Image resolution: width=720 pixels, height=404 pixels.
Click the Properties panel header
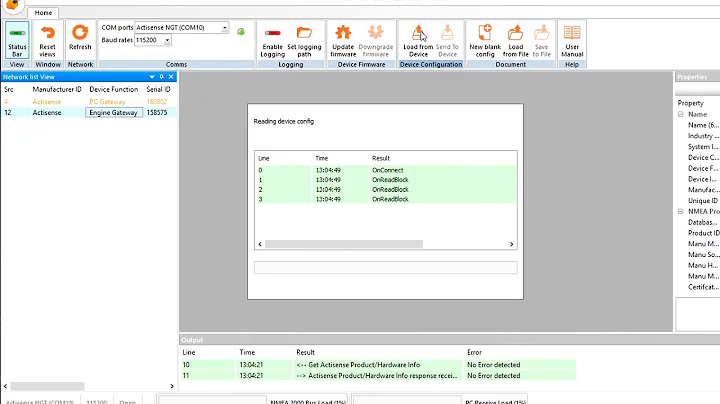point(697,77)
